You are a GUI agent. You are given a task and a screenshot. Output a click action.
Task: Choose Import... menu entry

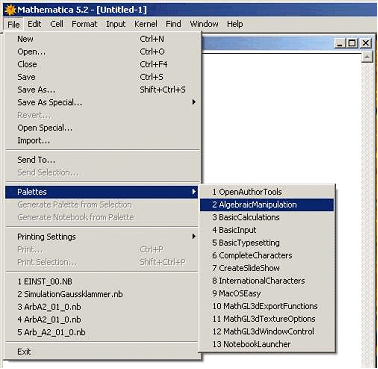pyautogui.click(x=103, y=141)
